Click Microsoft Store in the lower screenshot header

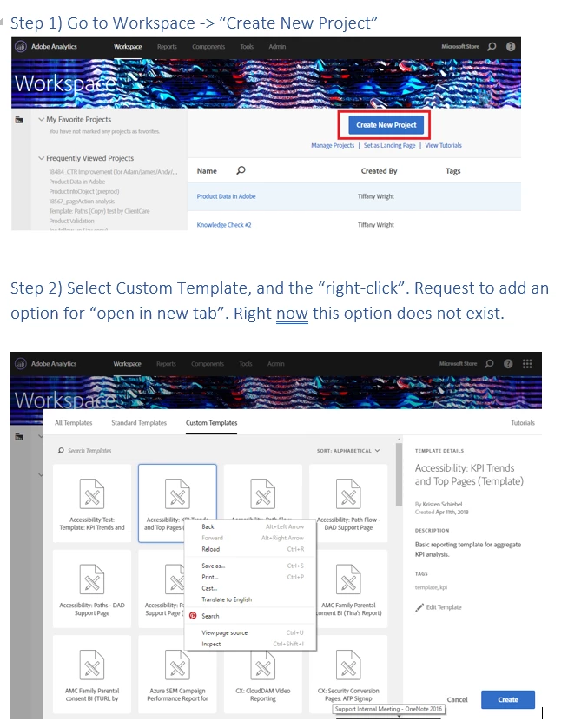458,363
